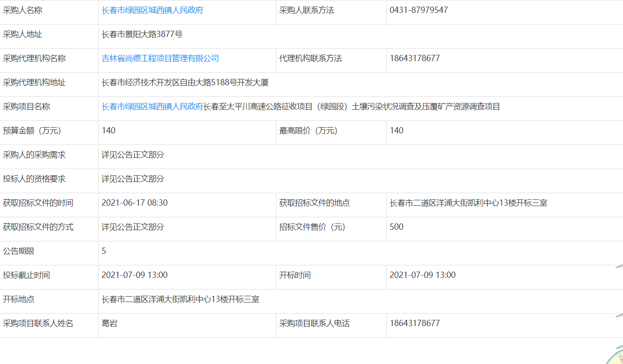The width and height of the screenshot is (623, 364).
Task: Click the 预算金额（万元） label
Action: (x=32, y=131)
